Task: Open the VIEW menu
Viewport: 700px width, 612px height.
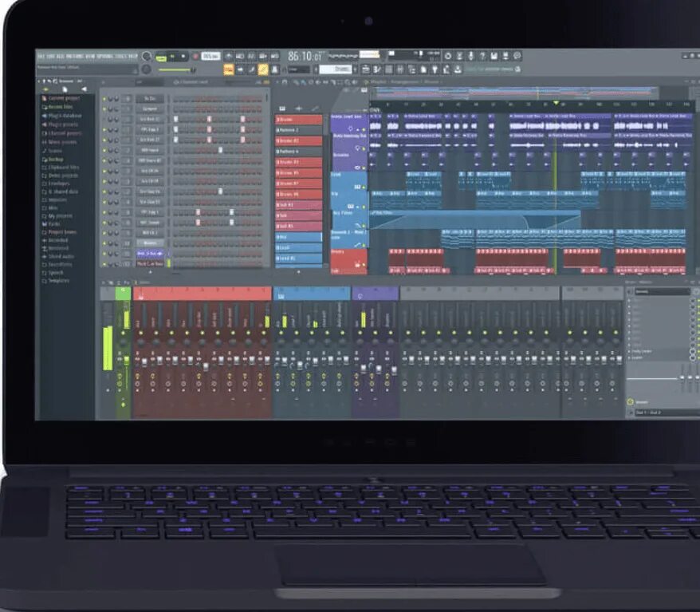Action: click(90, 57)
